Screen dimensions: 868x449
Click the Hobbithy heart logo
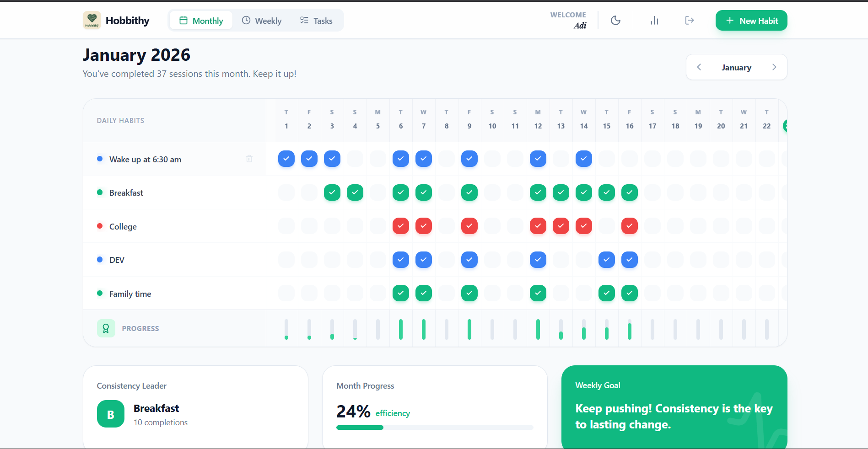[92, 21]
